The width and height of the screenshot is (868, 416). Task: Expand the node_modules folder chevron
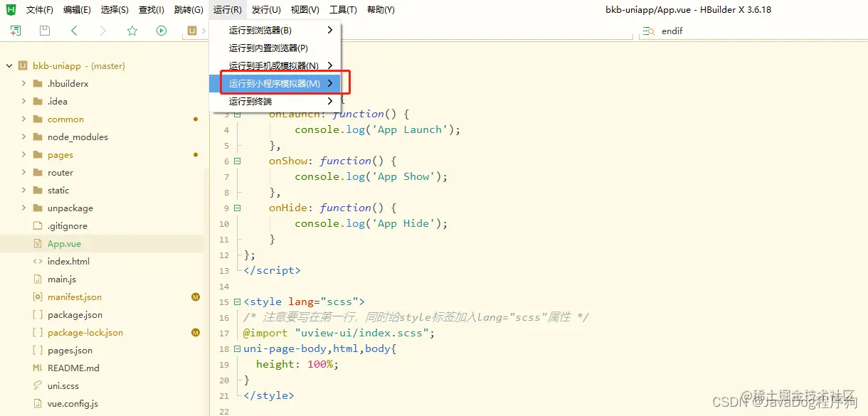[23, 137]
